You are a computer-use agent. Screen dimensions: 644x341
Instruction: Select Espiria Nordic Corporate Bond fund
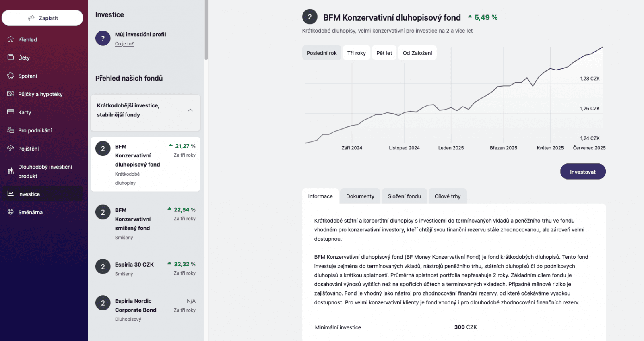tap(145, 310)
